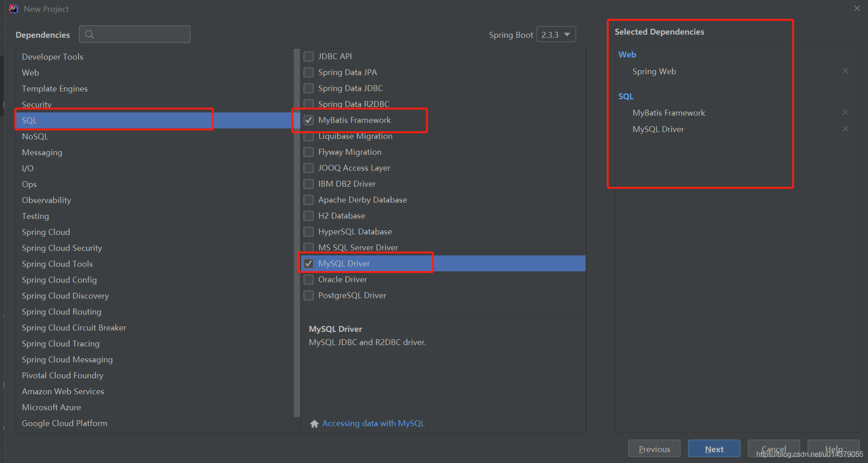The height and width of the screenshot is (463, 868).
Task: Select Spring Cloud Circuit Breaker category
Action: 155,328
